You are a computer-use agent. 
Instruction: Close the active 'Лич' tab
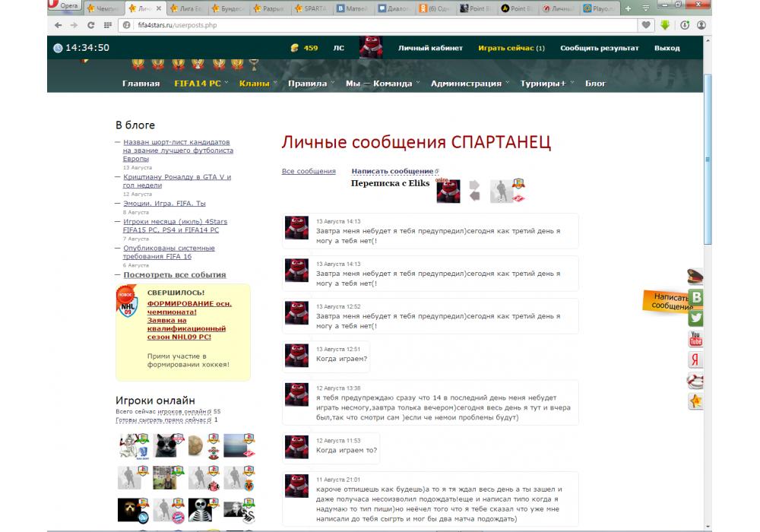tap(159, 8)
